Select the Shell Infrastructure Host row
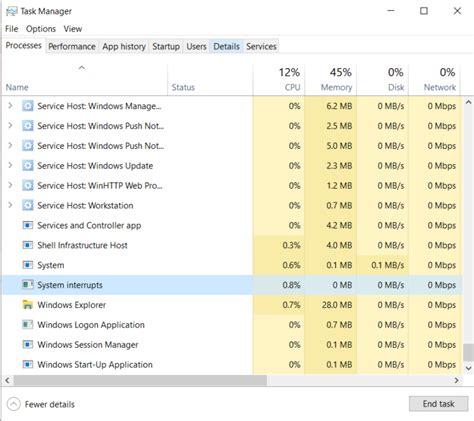This screenshot has height=421, width=474. [233, 245]
